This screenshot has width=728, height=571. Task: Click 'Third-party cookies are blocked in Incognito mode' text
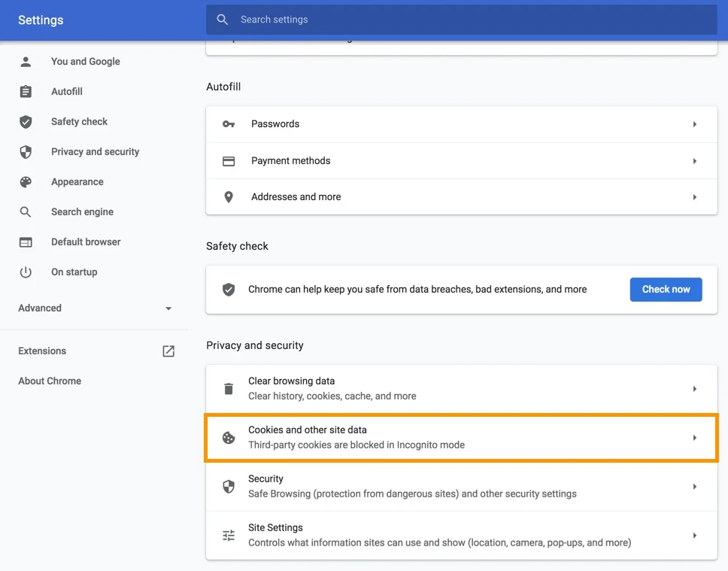[356, 445]
